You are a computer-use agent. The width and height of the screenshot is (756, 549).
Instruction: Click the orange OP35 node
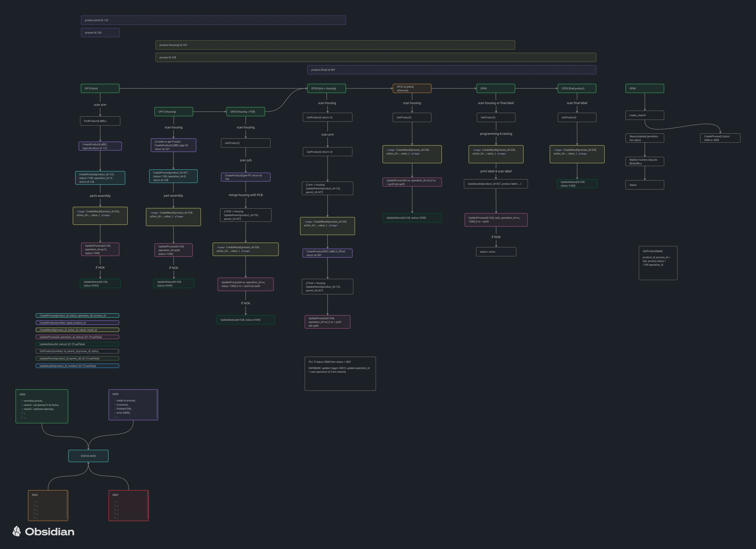(x=412, y=88)
